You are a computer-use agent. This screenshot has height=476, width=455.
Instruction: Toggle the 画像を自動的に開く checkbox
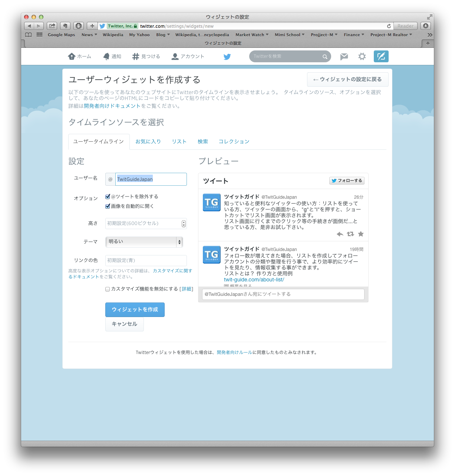(108, 206)
